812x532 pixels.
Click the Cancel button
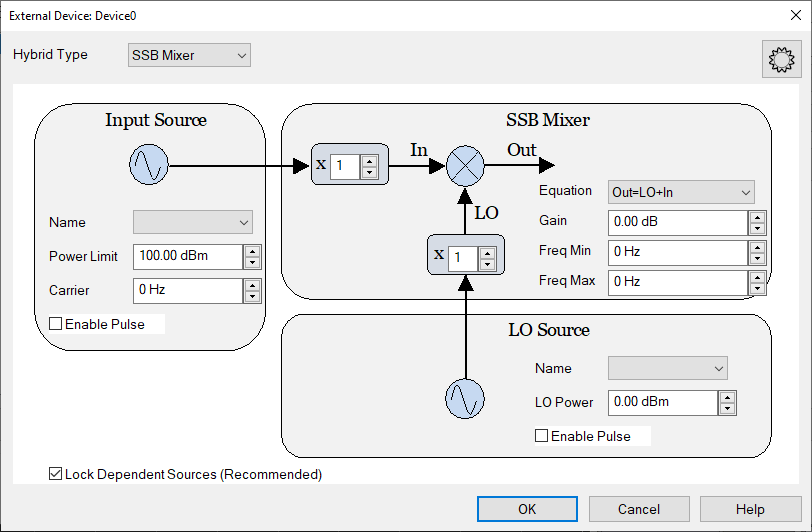[639, 509]
